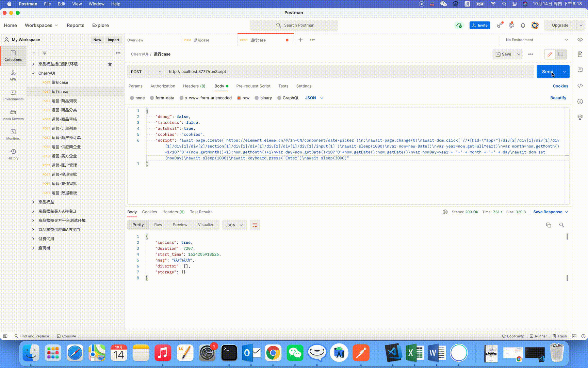
Task: Open the related collections lightbulb icon
Action: (580, 117)
